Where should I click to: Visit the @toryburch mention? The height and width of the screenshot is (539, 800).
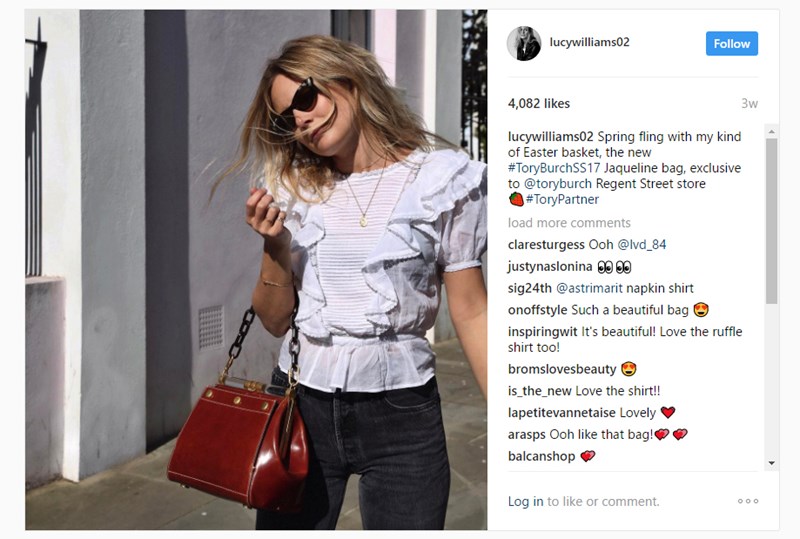(558, 184)
